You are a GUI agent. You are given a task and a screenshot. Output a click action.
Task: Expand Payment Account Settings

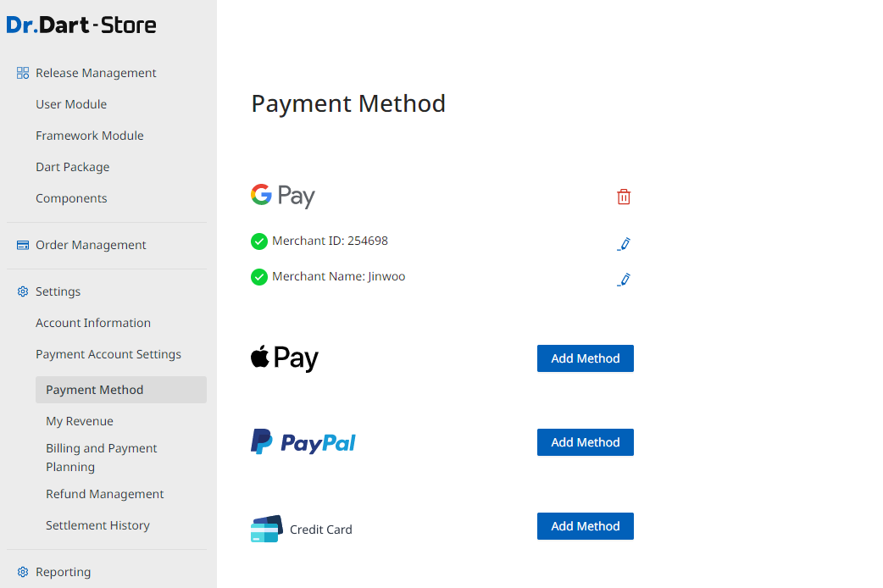(108, 354)
